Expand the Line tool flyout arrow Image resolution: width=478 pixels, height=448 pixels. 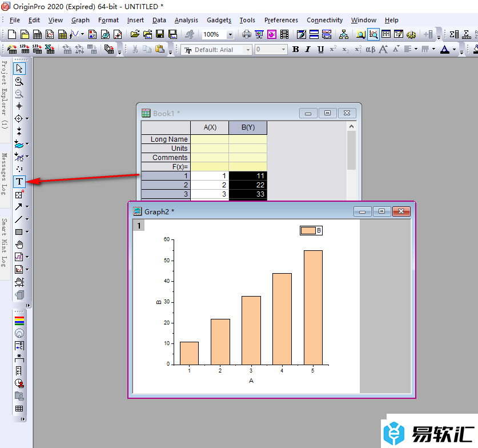(x=27, y=219)
